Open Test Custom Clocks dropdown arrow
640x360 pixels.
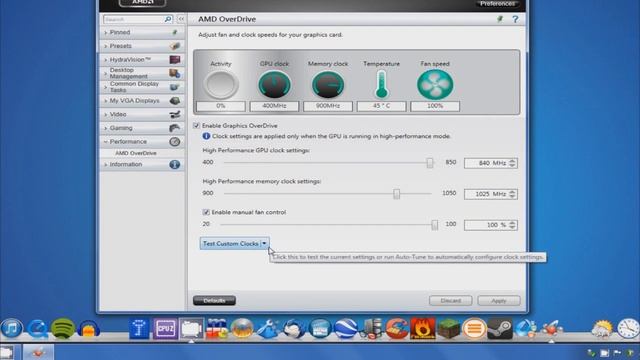(x=264, y=244)
